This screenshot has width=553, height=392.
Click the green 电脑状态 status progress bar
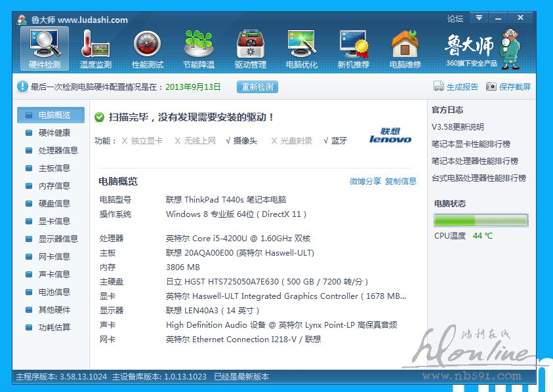click(480, 220)
